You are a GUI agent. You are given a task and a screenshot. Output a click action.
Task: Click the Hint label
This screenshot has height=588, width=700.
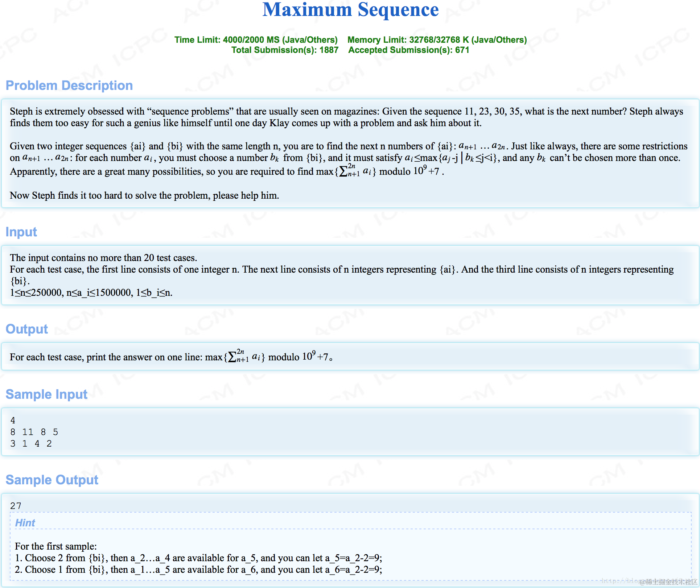point(25,523)
